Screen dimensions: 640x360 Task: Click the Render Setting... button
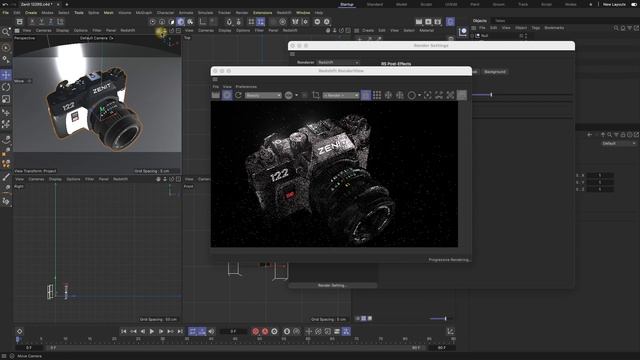(x=333, y=285)
